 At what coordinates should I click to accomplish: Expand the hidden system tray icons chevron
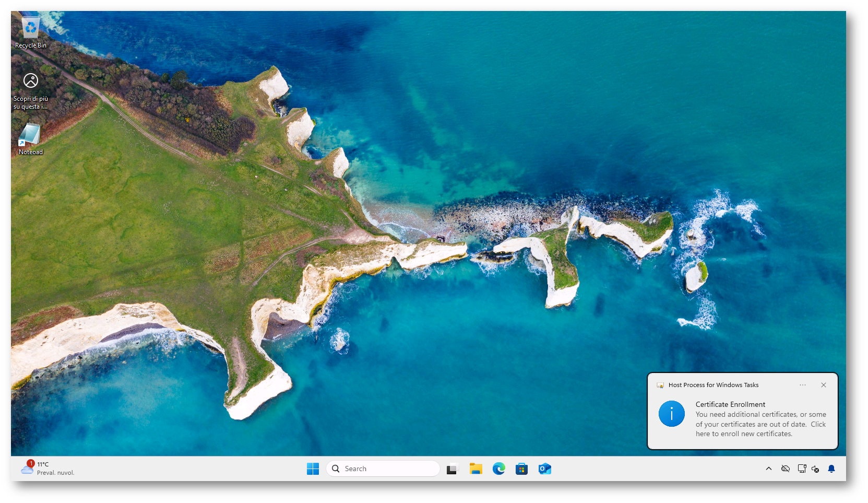(768, 469)
